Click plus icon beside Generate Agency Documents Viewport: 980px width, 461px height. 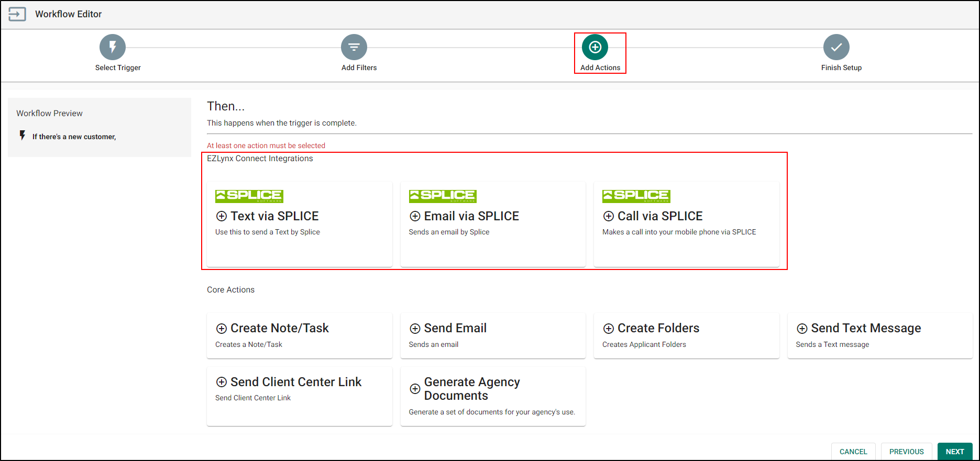click(415, 389)
